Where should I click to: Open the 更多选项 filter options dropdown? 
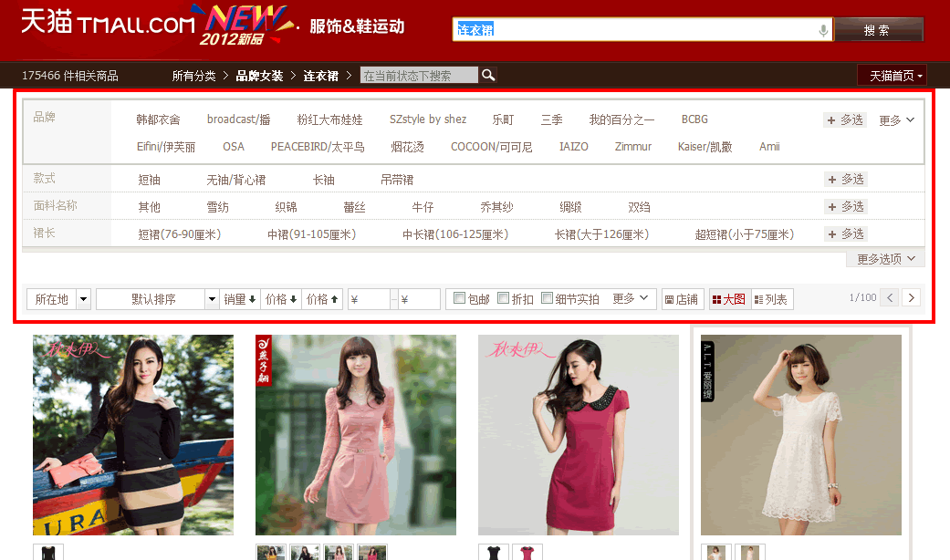(x=882, y=258)
